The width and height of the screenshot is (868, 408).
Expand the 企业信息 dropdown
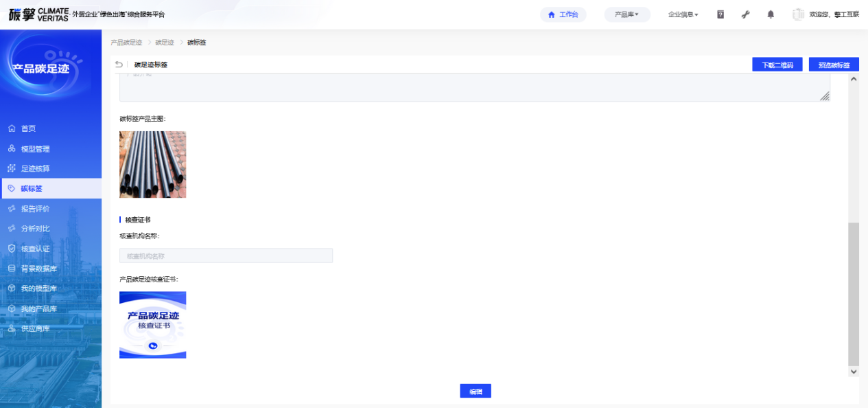[683, 14]
